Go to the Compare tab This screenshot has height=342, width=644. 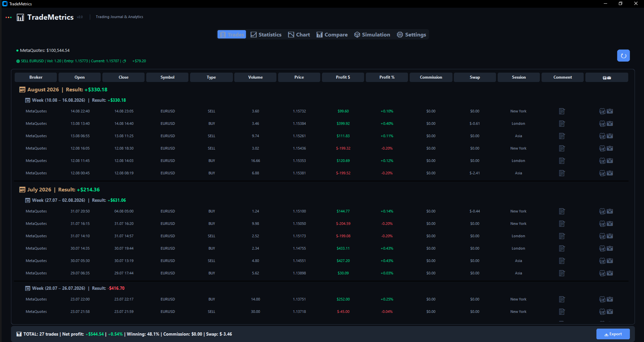coord(332,34)
